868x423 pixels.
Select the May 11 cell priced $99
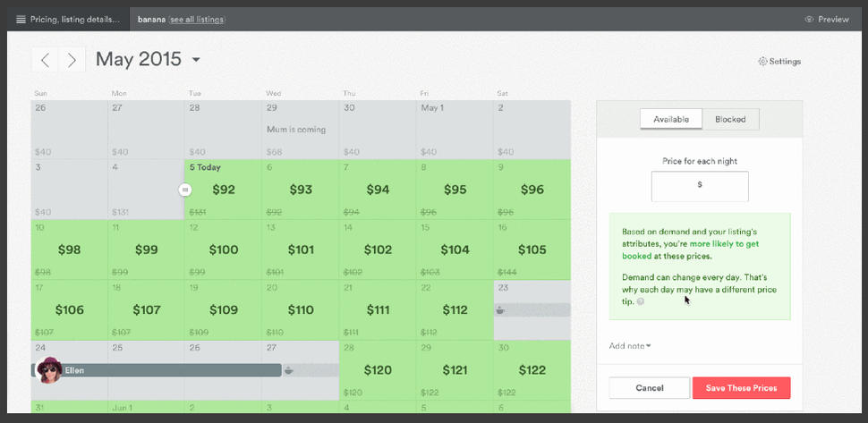coord(146,250)
